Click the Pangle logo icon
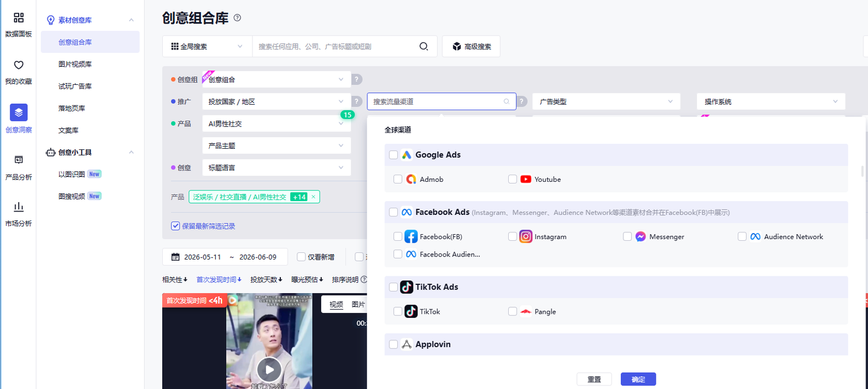 [526, 311]
